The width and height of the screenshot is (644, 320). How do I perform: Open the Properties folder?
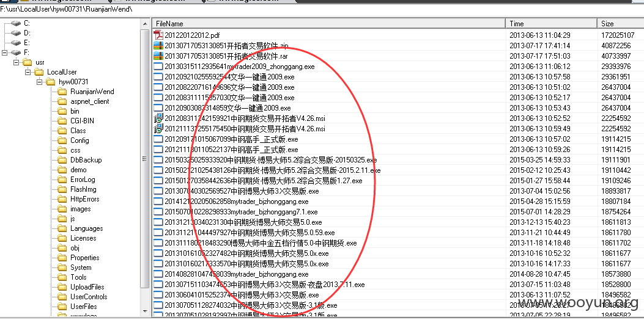point(84,258)
